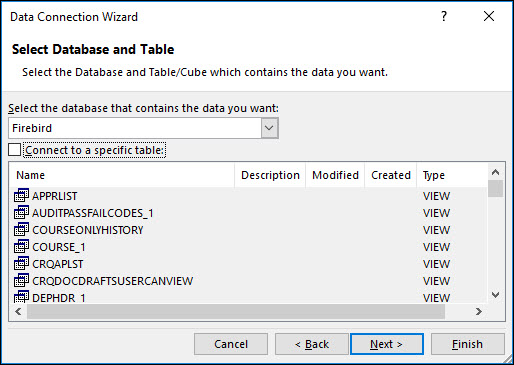Click the view icon beside COURSEONLYHISTORY
Screen dimensions: 514x365
point(21,230)
